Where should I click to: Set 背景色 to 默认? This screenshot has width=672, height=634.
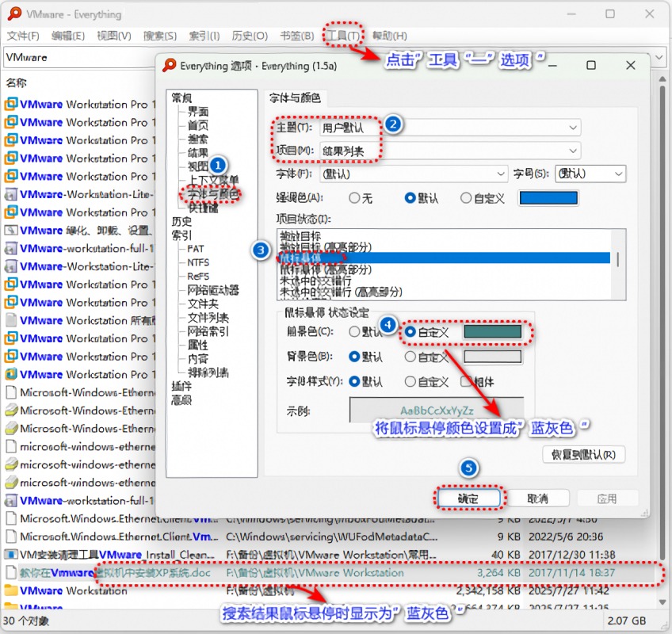354,357
